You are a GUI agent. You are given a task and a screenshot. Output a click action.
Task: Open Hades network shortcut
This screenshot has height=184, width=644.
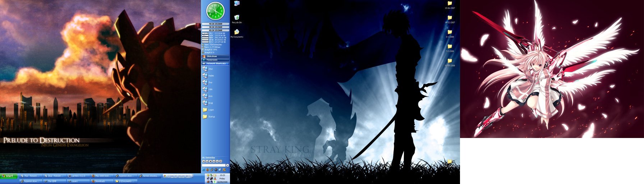(208, 75)
